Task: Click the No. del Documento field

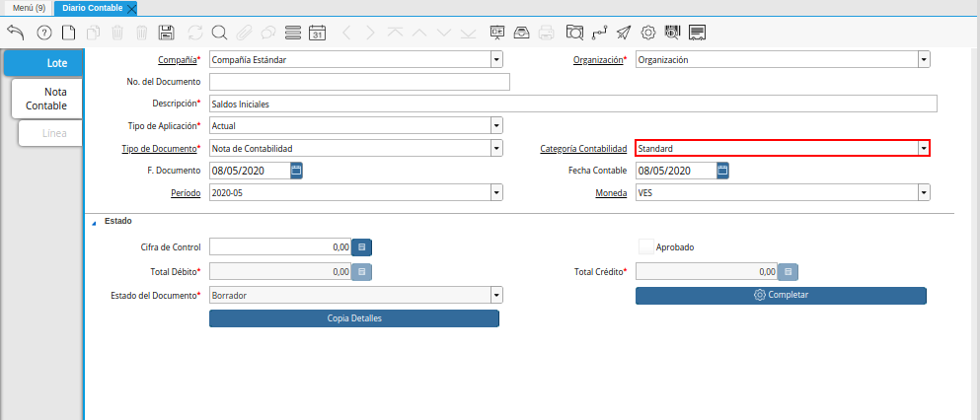Action: point(359,82)
